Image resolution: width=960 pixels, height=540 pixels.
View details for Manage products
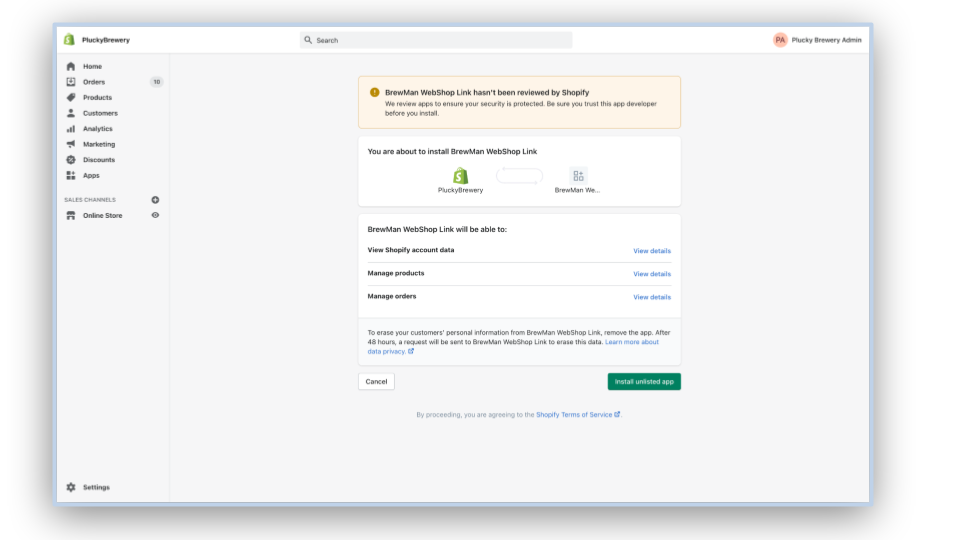[651, 274]
